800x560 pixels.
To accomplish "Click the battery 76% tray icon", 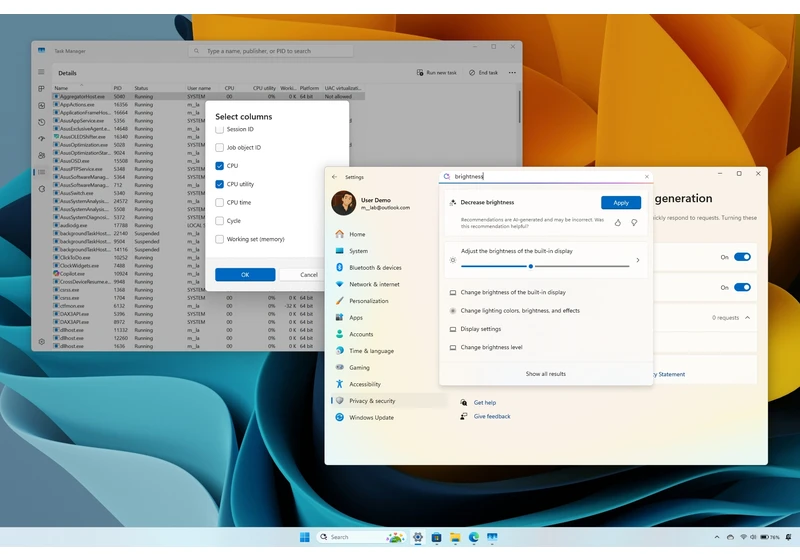I will coord(770,537).
